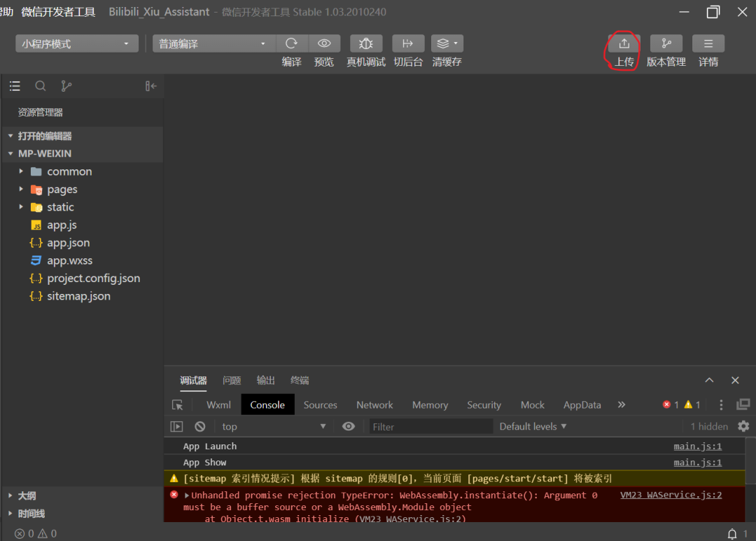Image resolution: width=756 pixels, height=541 pixels.
Task: Toggle the console live expression eye icon
Action: [x=349, y=426]
